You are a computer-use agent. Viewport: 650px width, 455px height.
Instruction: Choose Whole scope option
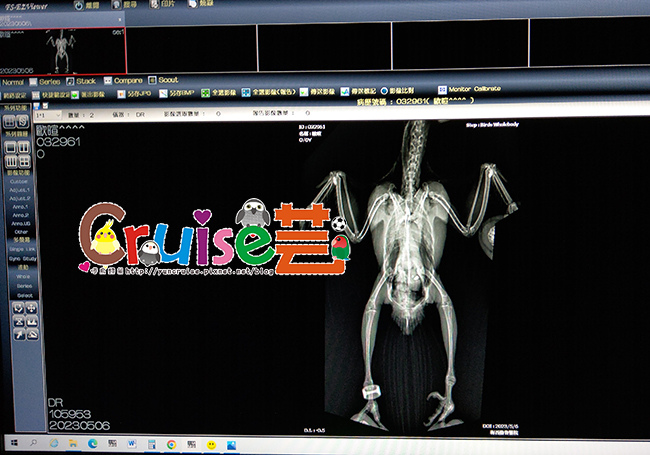coord(23,276)
